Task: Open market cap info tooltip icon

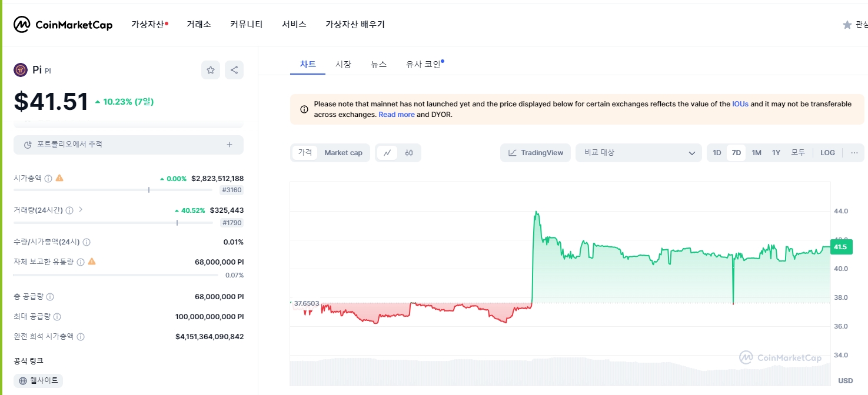Action: pos(47,178)
